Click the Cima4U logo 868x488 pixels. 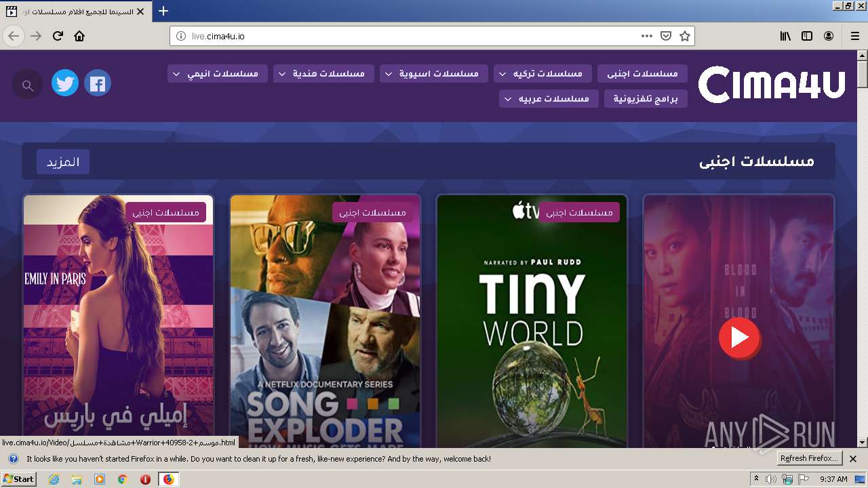tap(772, 85)
